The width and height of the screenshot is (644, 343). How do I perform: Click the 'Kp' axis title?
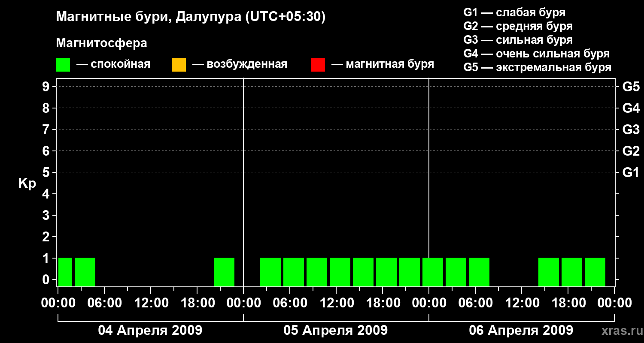(x=27, y=183)
